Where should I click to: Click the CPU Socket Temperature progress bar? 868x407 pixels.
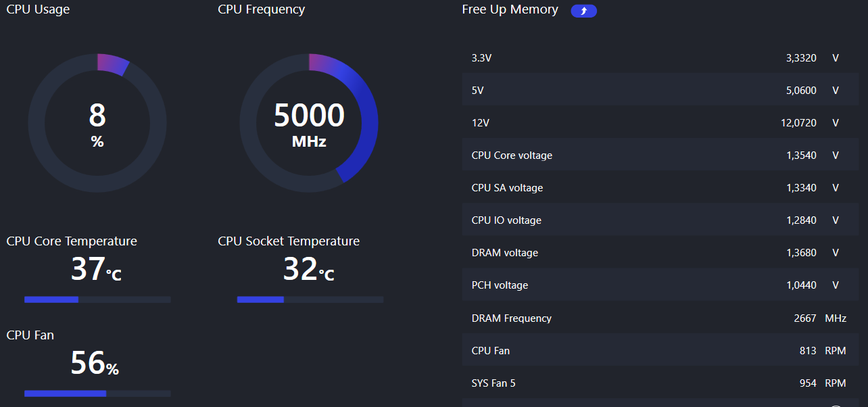coord(310,300)
